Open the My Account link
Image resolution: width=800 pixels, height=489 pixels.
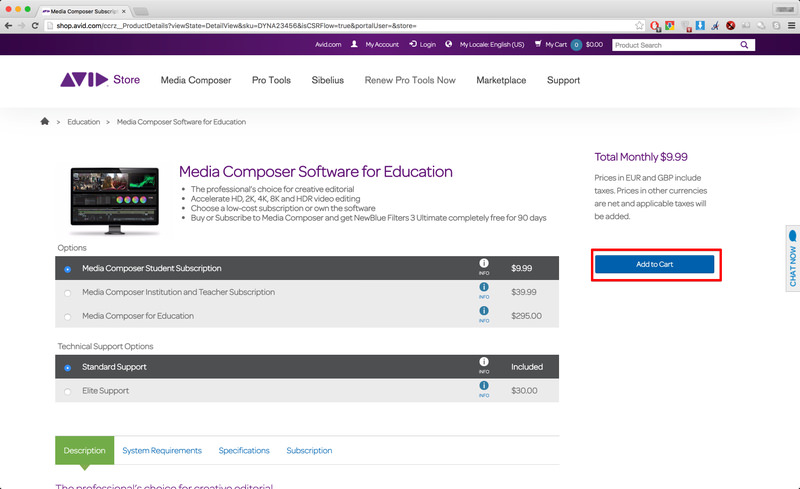point(382,44)
